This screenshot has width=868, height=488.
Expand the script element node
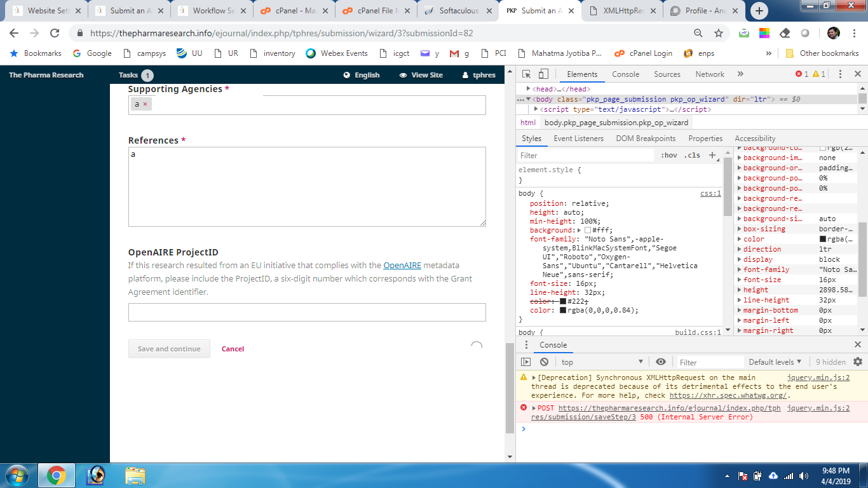(x=536, y=109)
